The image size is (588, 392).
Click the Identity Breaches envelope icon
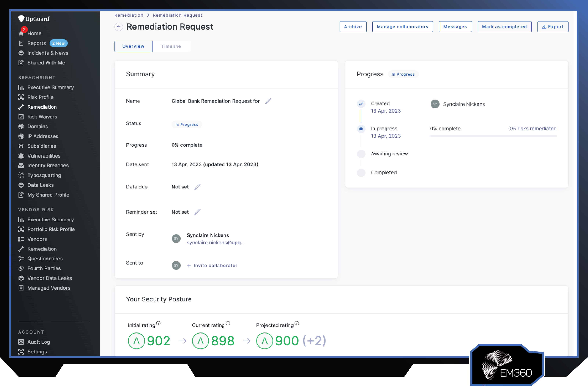click(x=21, y=166)
